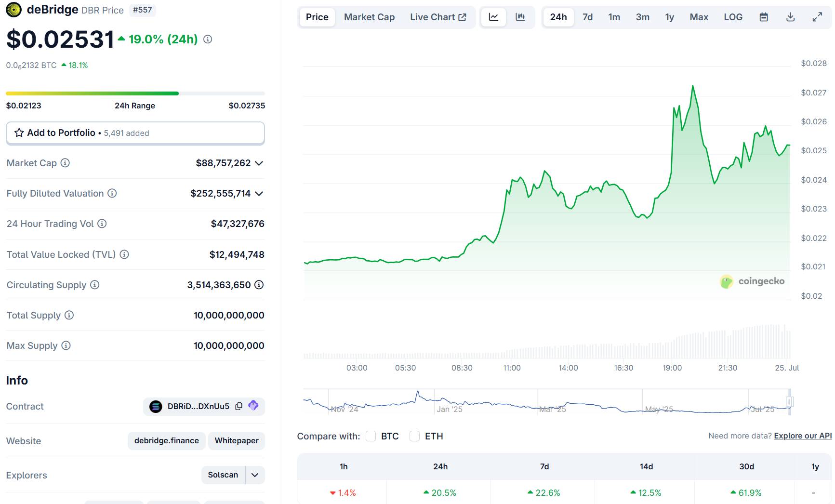
Task: Click the deBridge coin logo icon
Action: [13, 10]
